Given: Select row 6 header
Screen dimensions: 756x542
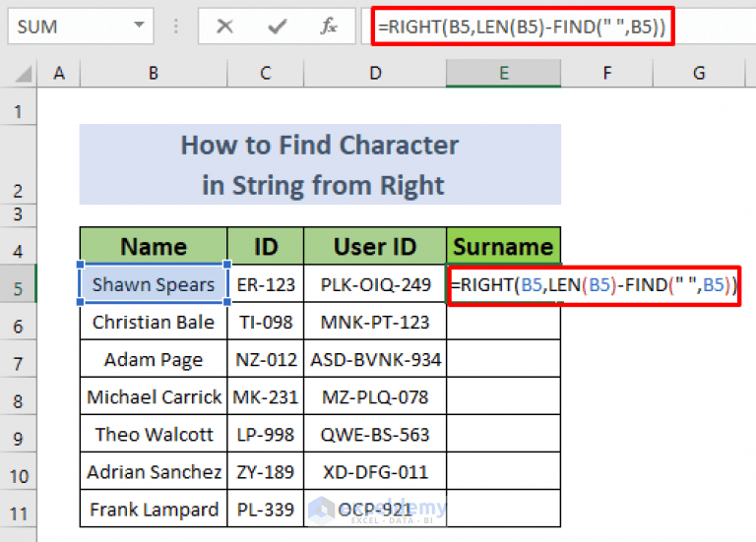Looking at the screenshot, I should [x=19, y=321].
